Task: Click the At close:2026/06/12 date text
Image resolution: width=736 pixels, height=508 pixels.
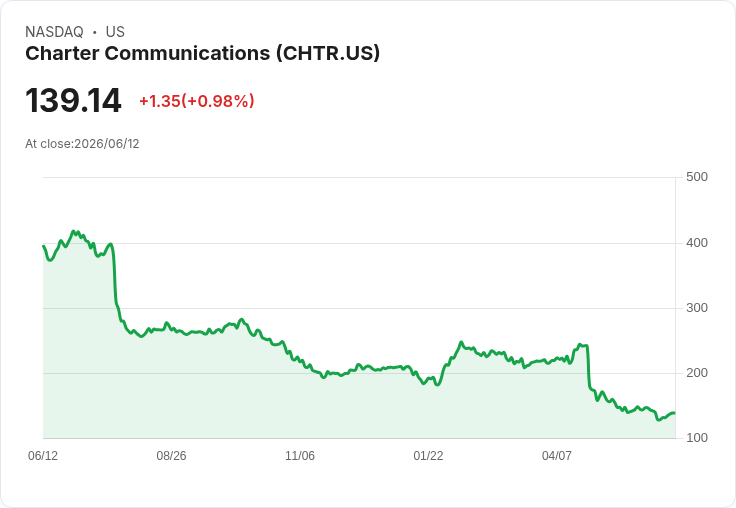Action: [82, 144]
